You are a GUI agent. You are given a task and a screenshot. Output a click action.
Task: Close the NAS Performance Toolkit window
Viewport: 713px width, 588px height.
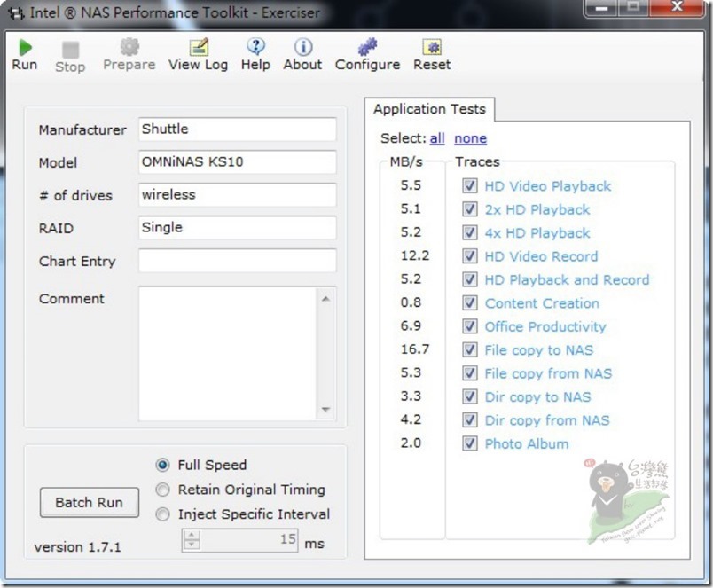(x=678, y=7)
